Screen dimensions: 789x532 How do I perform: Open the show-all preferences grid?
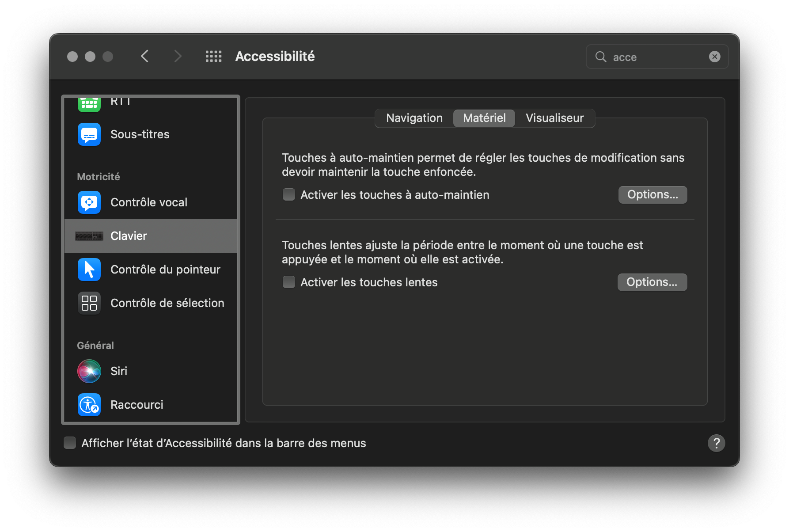[213, 56]
